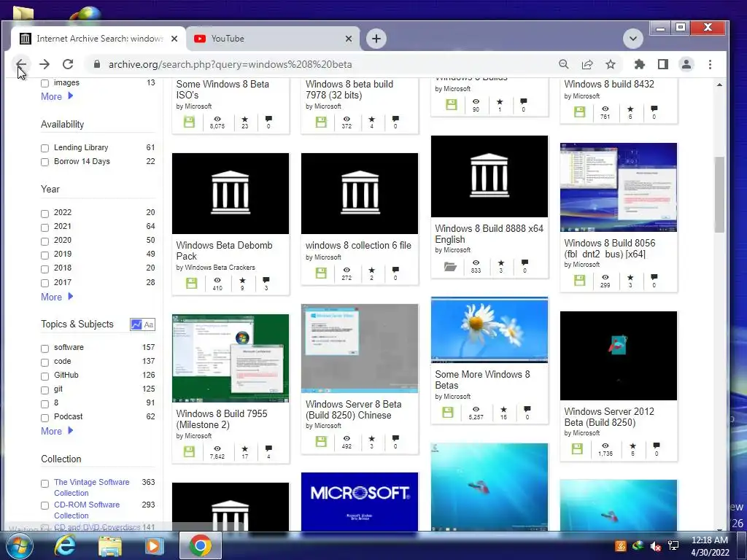Sort topics alphabetically with Aa button

pos(149,324)
